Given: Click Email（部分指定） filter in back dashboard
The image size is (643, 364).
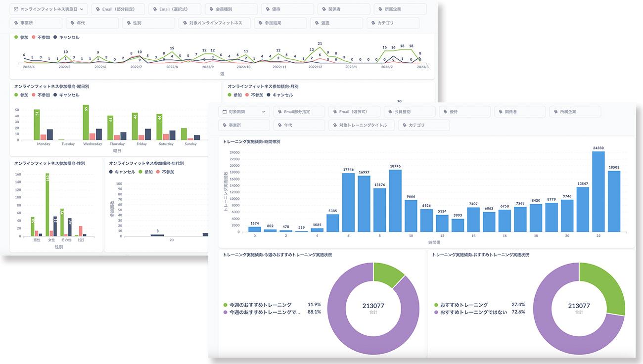Looking at the screenshot, I should (118, 9).
